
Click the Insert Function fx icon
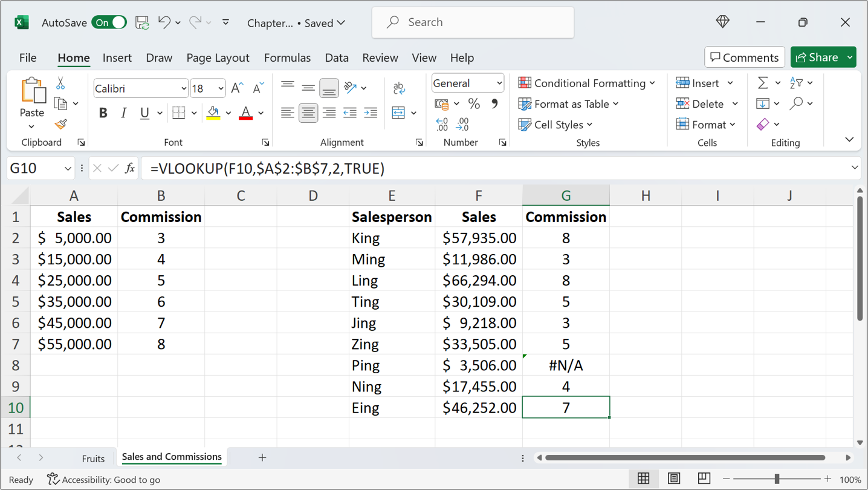[x=130, y=168]
